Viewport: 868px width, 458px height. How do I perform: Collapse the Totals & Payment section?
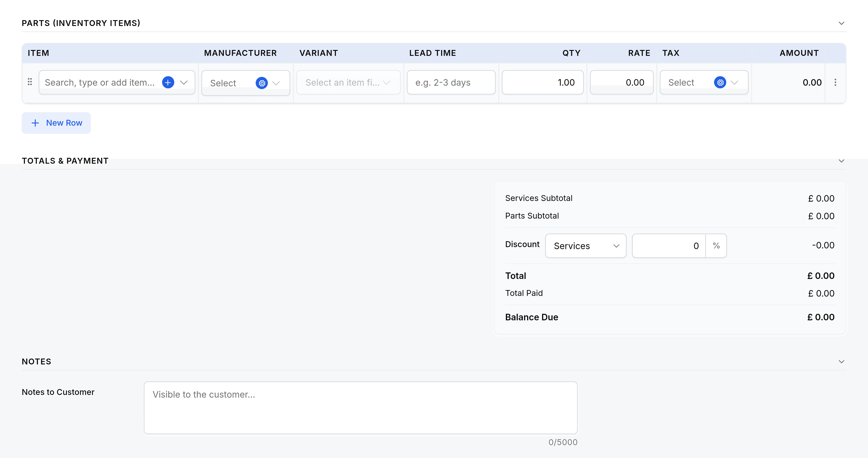click(x=841, y=161)
